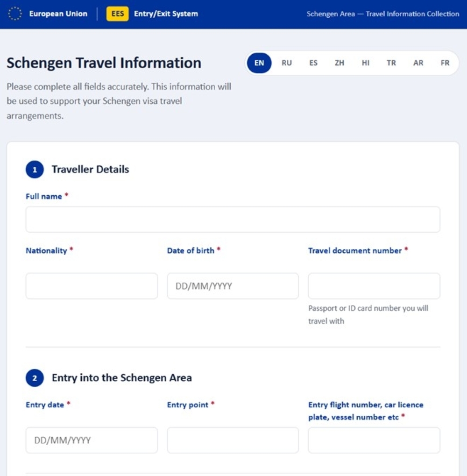
Task: Change language to AR
Action: click(x=418, y=63)
